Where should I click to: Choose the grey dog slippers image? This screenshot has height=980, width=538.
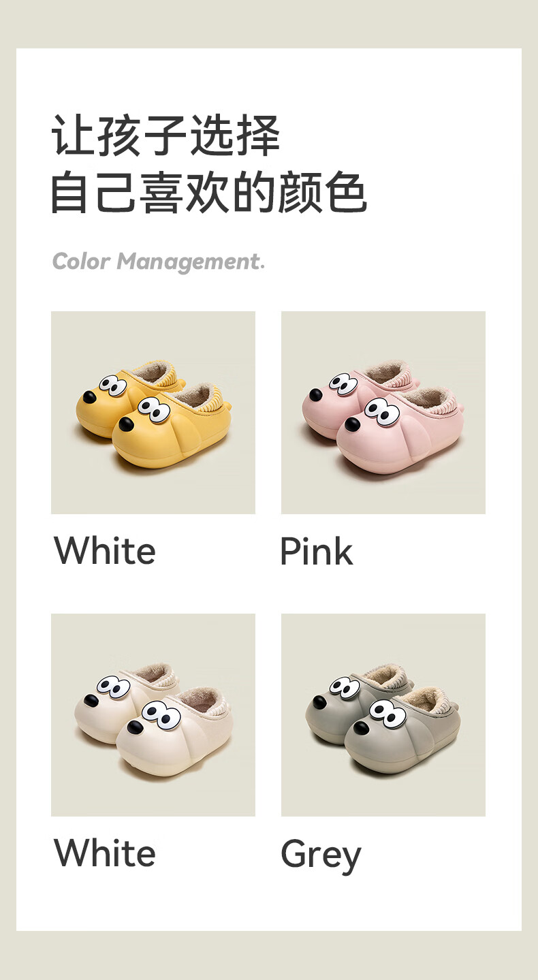point(383,715)
